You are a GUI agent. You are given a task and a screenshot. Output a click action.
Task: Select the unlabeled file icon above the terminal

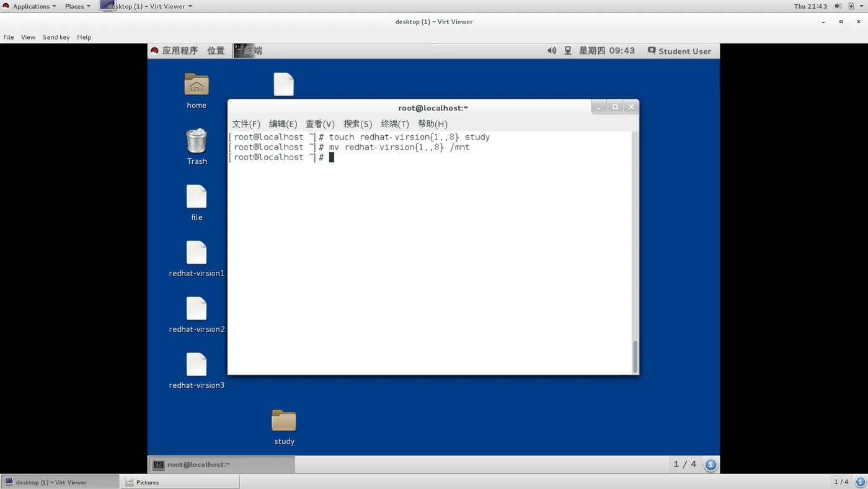click(284, 84)
